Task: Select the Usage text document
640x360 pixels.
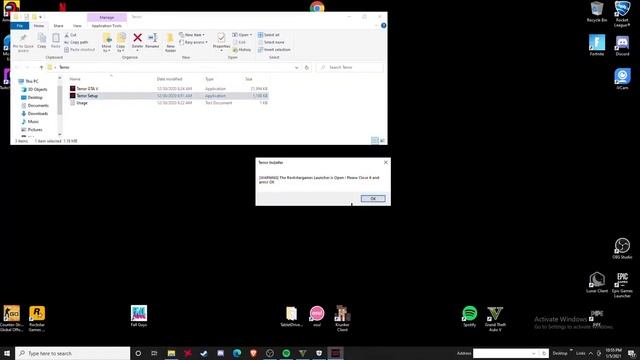Action: point(82,103)
